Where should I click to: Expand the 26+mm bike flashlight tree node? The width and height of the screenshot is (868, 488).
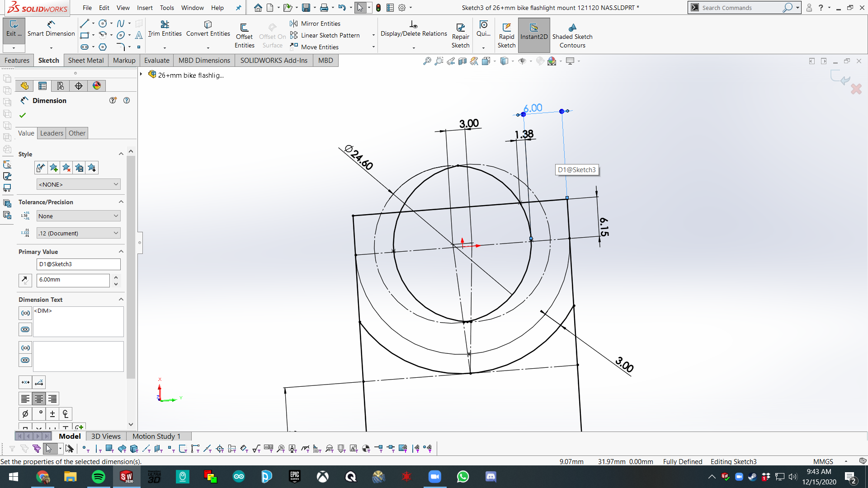141,75
